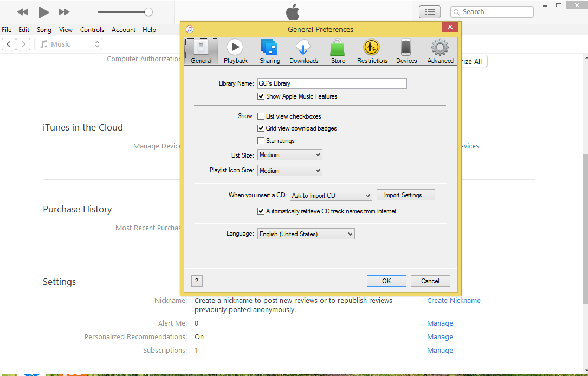Open the Song menu
Screen dimensions: 588x376
[44, 30]
